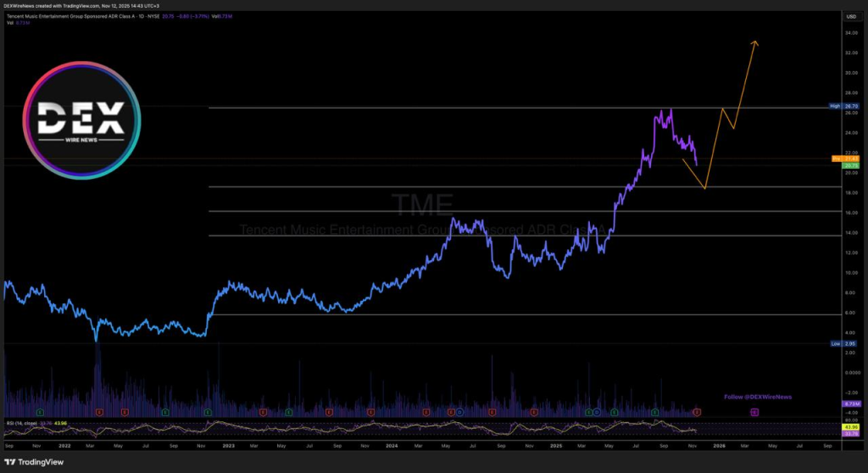Click the High 26.70 price label

point(843,106)
